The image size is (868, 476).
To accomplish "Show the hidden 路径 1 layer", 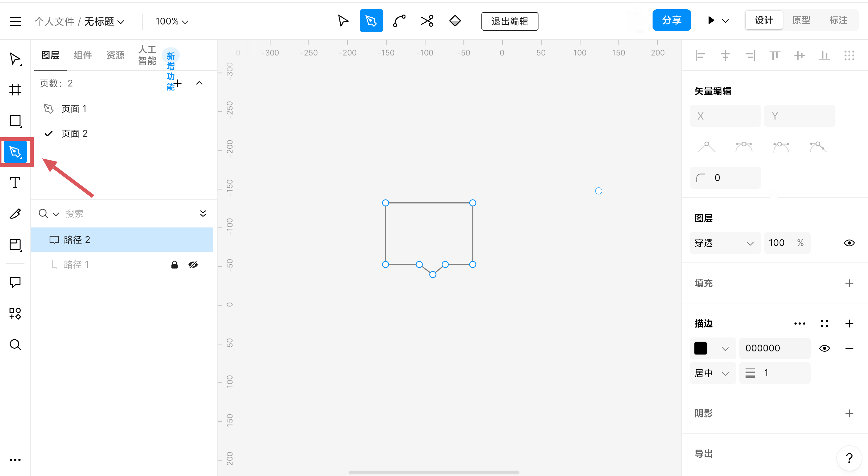I will coord(193,265).
